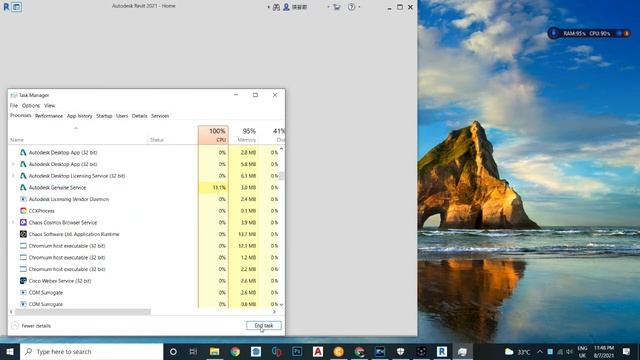Screen dimensions: 640x360
Task: Click the process list vertical scrollbar thumb
Action: [x=281, y=176]
